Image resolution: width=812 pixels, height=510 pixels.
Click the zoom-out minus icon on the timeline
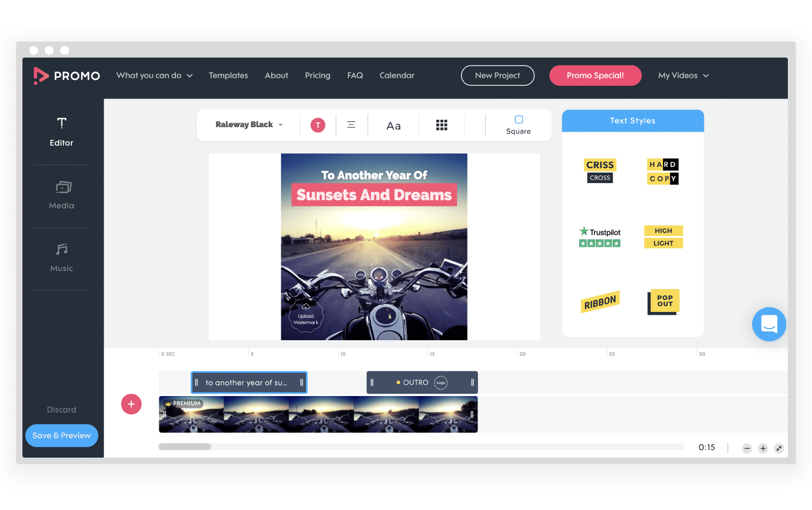746,448
